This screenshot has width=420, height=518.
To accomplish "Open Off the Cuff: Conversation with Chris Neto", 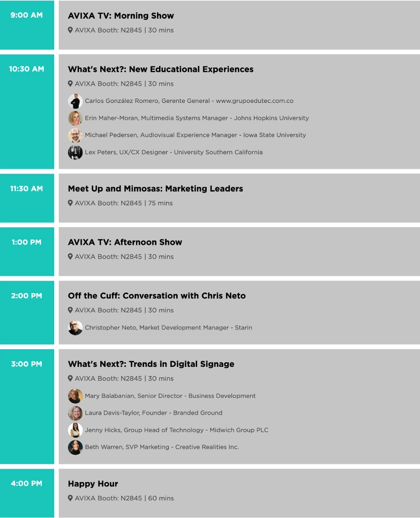I will (x=156, y=296).
